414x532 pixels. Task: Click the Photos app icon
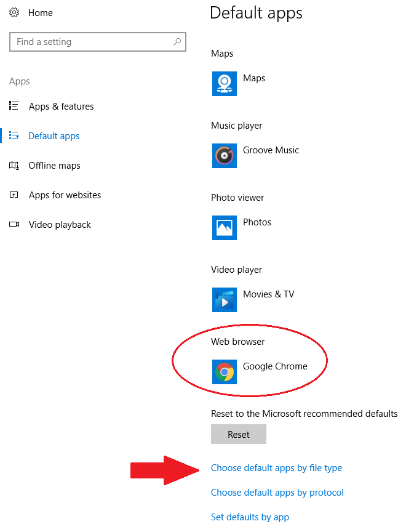click(225, 228)
